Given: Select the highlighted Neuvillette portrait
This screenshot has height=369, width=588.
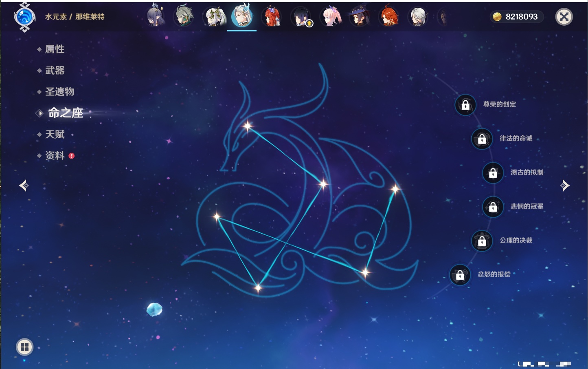Looking at the screenshot, I should (x=242, y=16).
